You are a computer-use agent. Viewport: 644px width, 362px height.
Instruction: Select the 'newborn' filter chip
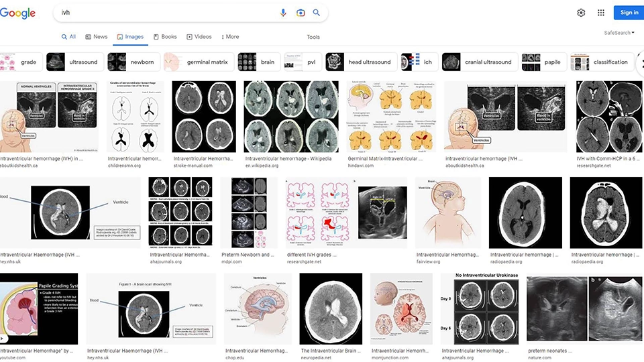133,62
